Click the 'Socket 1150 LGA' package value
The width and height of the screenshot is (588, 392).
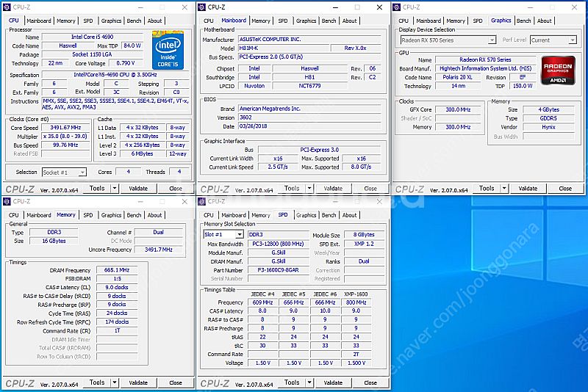(x=93, y=54)
